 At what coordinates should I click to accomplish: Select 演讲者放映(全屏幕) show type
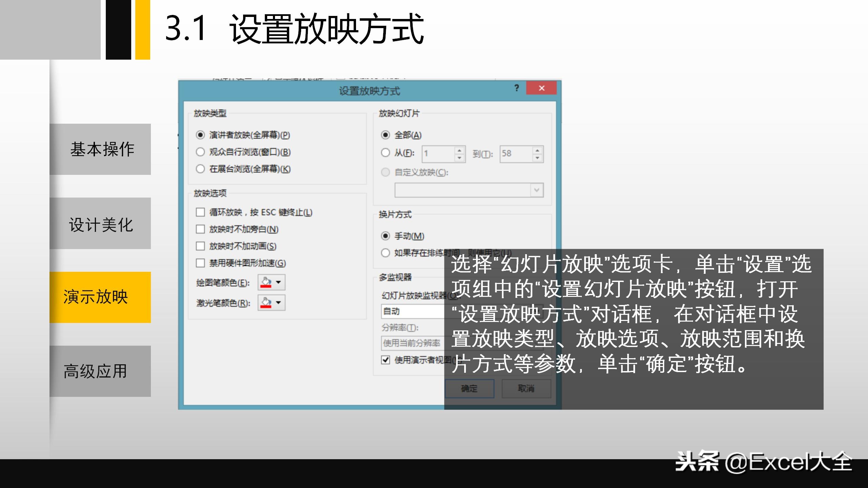pyautogui.click(x=200, y=134)
